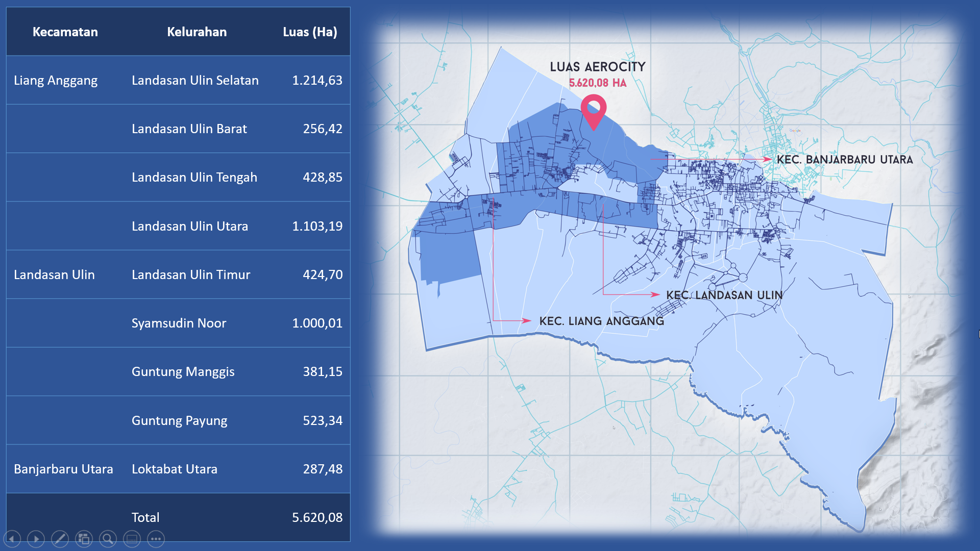Open more slideshow options menu
980x551 pixels.
pyautogui.click(x=156, y=539)
